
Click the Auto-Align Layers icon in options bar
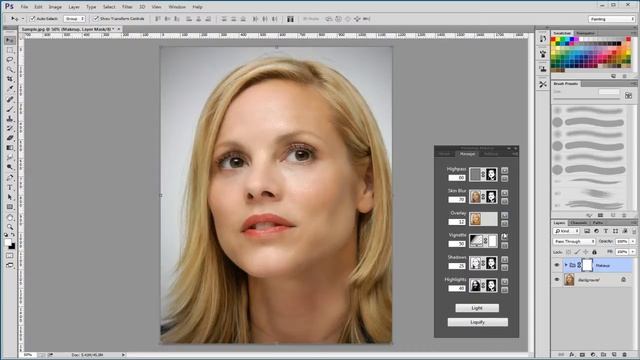pos(290,19)
